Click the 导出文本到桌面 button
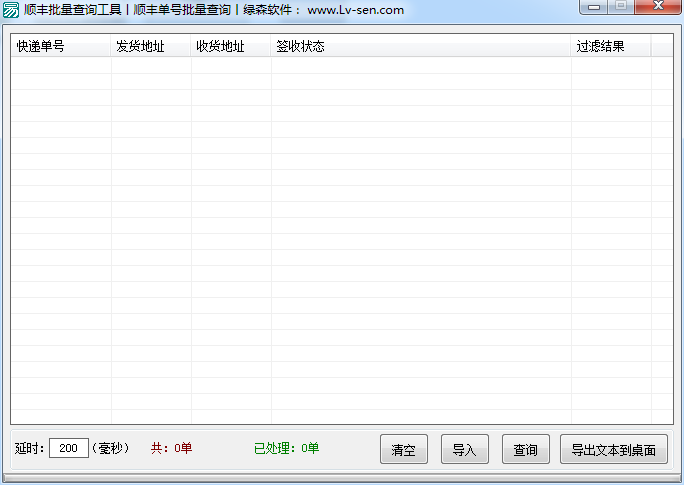Viewport: 684px width, 485px height. click(614, 449)
